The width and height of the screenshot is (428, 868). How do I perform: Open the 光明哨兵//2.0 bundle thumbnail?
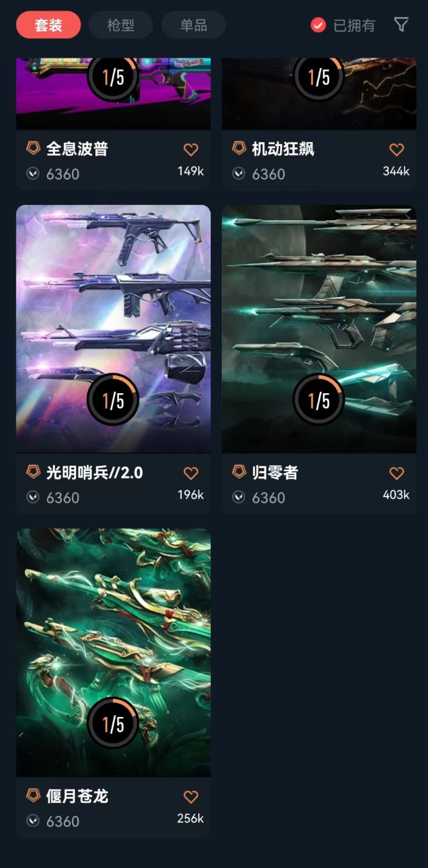click(x=113, y=329)
